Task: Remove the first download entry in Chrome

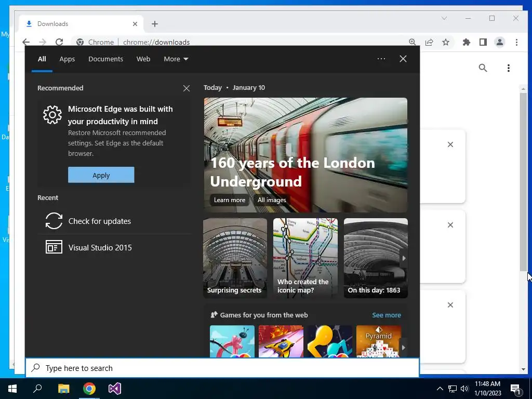Action: [450, 144]
